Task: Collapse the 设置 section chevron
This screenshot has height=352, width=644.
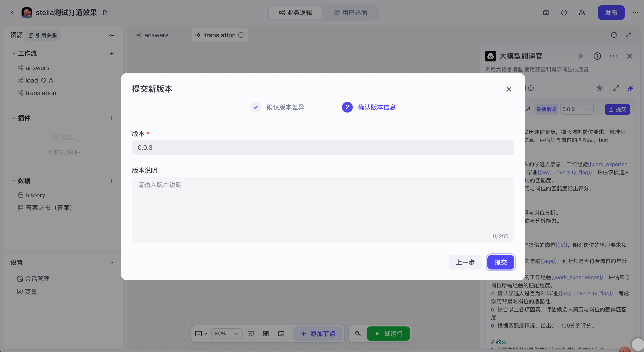Action: point(112,262)
